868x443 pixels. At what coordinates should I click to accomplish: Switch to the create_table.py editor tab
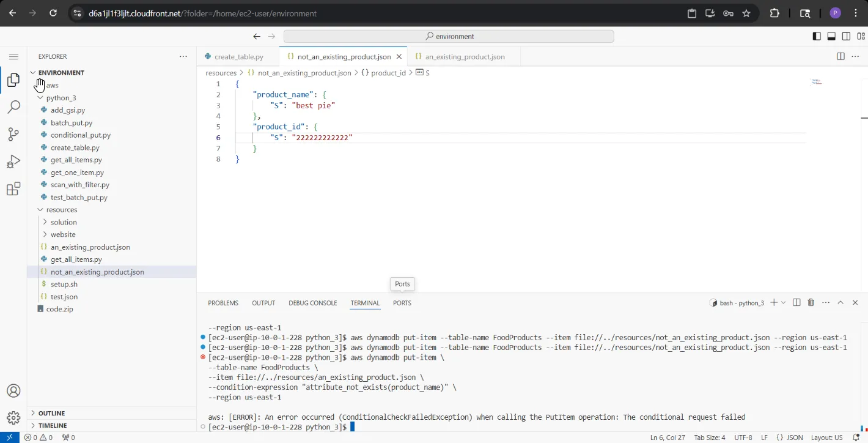pos(238,56)
